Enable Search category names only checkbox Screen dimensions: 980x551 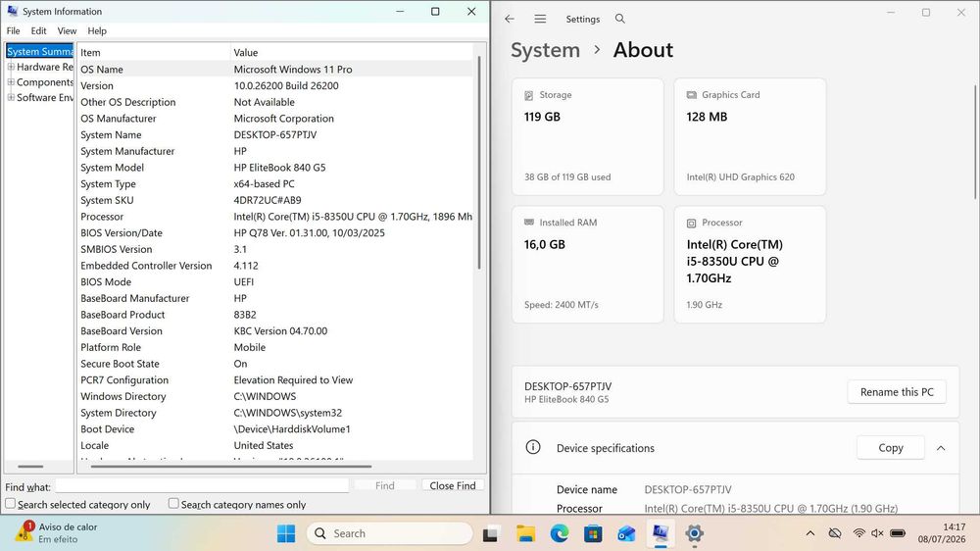click(x=173, y=504)
